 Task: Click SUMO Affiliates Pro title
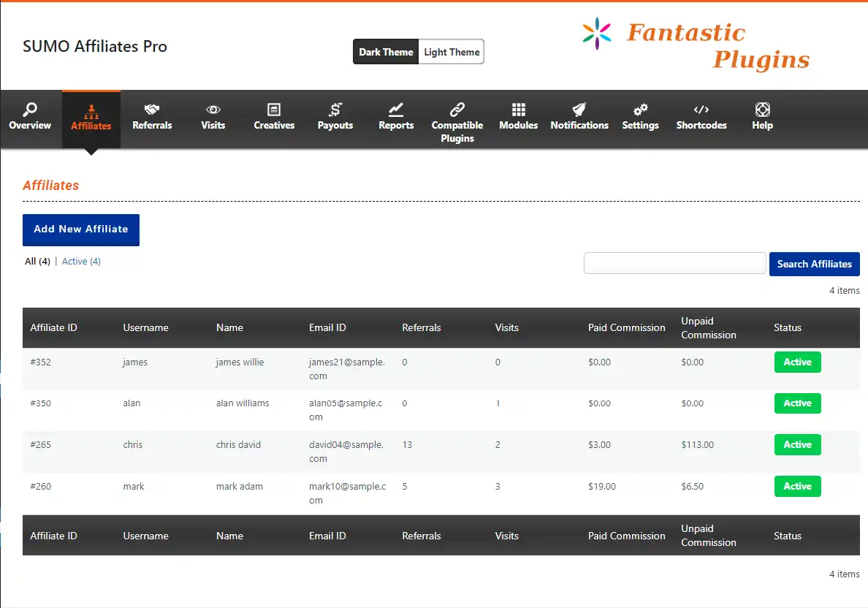[95, 46]
